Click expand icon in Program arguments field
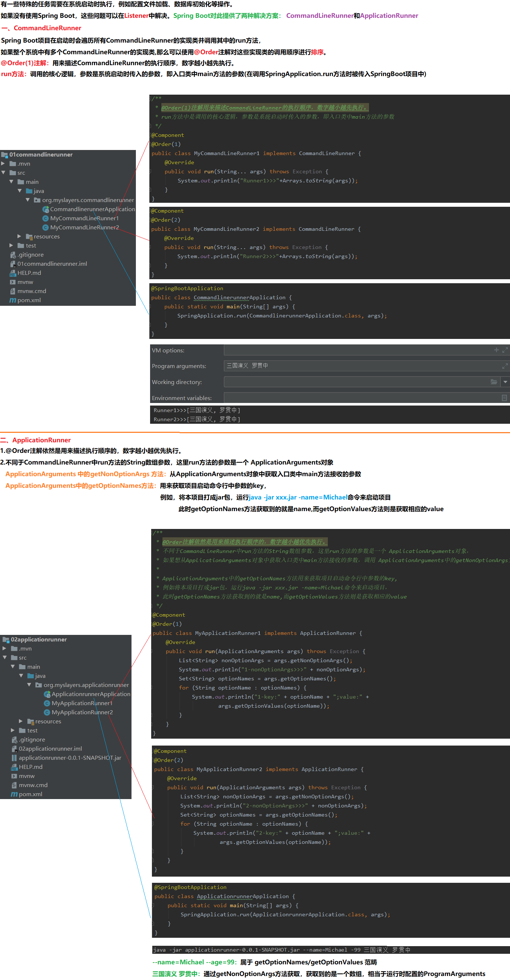 (x=505, y=366)
